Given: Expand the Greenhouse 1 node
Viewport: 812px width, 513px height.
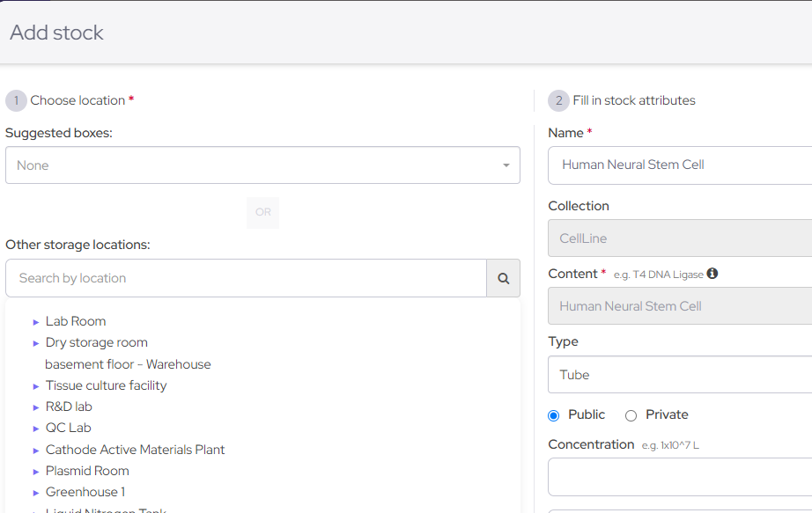Looking at the screenshot, I should coord(35,491).
